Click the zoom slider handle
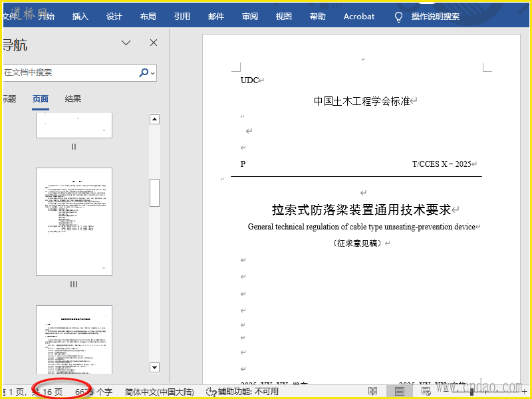The height and width of the screenshot is (399, 532). click(471, 392)
